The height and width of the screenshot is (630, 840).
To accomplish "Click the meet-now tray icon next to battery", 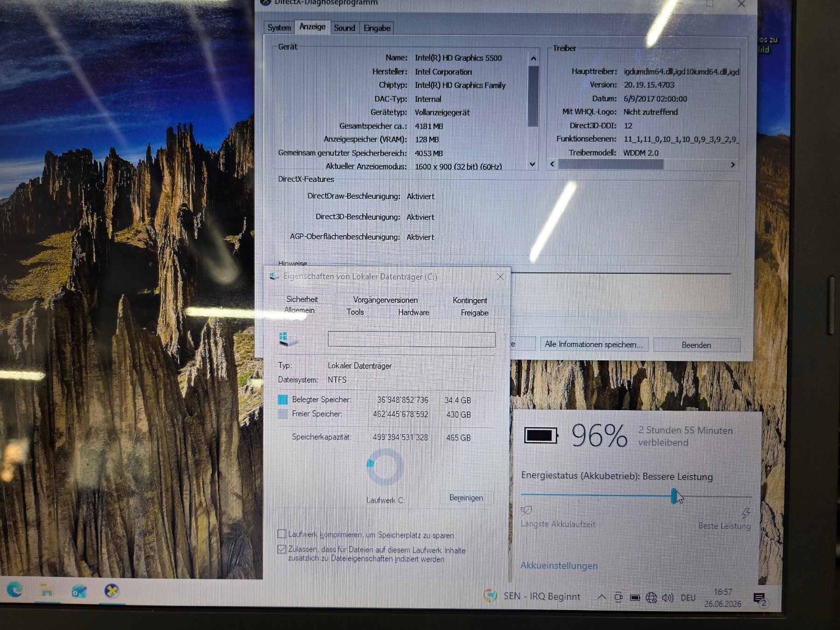I will coord(618,597).
